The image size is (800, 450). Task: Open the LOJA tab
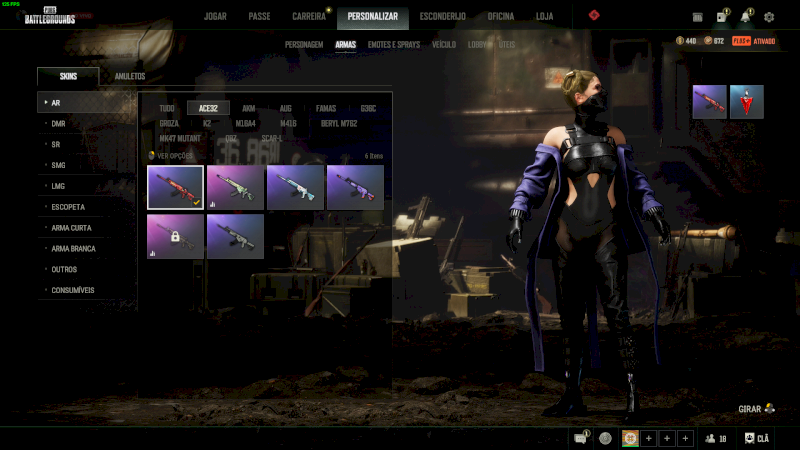[544, 16]
